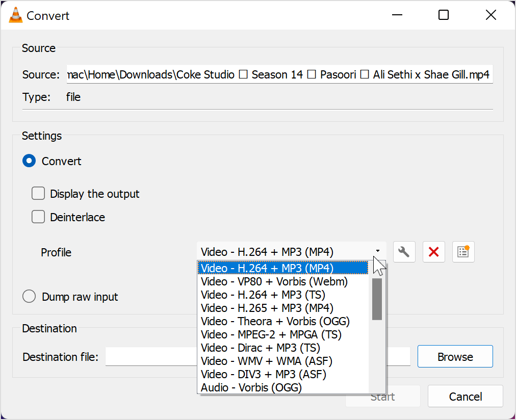
Task: Minimize the Convert dialog
Action: [x=397, y=15]
